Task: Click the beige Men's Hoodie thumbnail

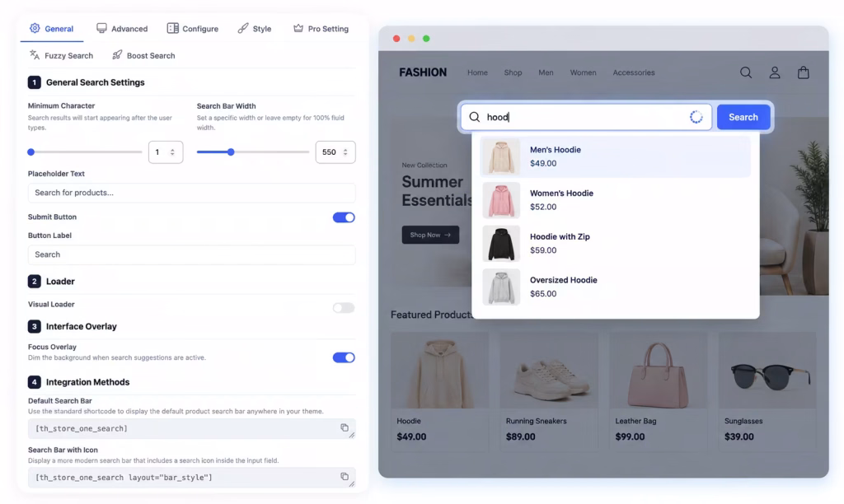Action: [501, 157]
